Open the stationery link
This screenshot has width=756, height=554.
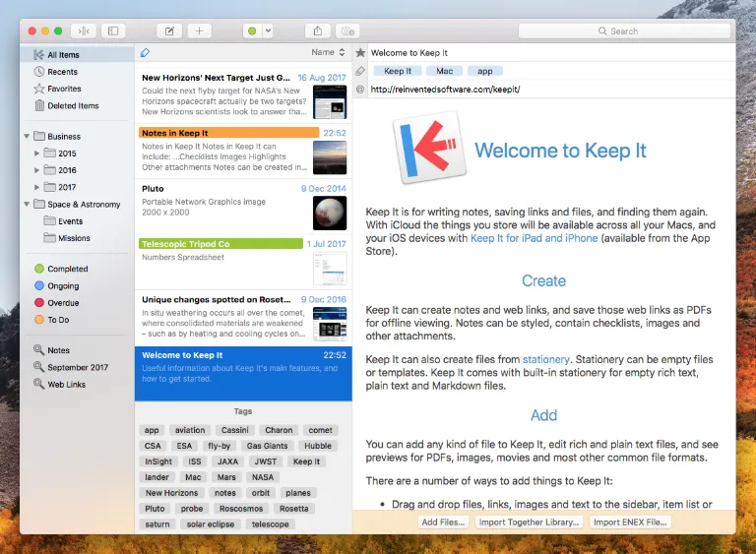545,360
